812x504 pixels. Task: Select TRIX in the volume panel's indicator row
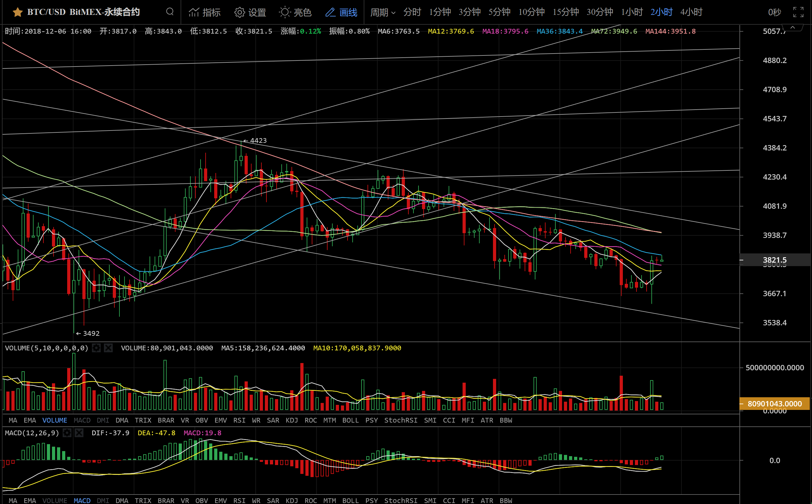tap(143, 420)
